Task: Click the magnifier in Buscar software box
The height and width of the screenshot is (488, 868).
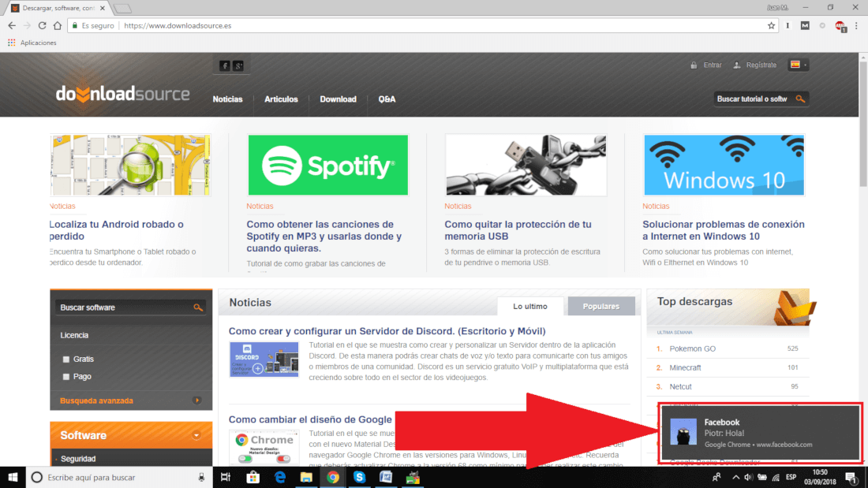Action: tap(197, 307)
